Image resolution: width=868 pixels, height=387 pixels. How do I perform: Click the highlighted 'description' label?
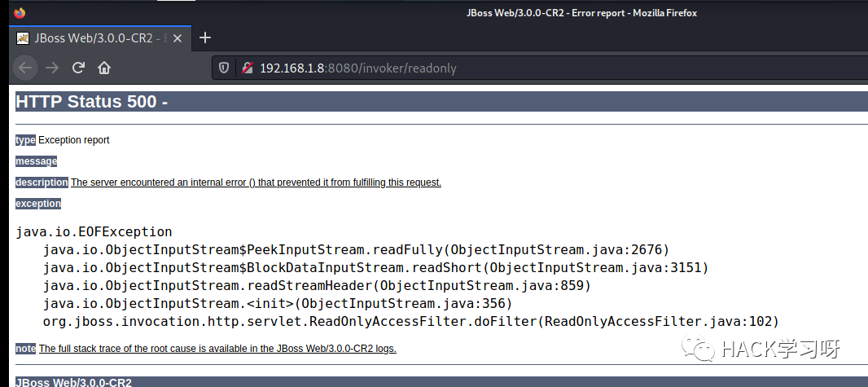pos(42,183)
